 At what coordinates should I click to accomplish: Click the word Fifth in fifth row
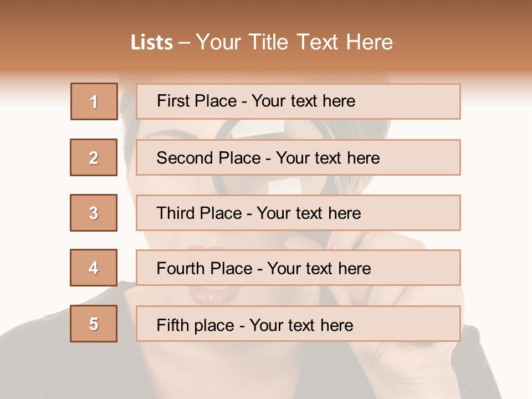click(173, 325)
